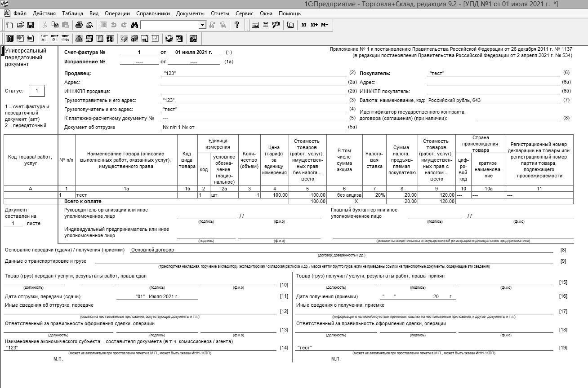Print the document with printer icon
This screenshot has height=388, width=588.
click(x=79, y=25)
